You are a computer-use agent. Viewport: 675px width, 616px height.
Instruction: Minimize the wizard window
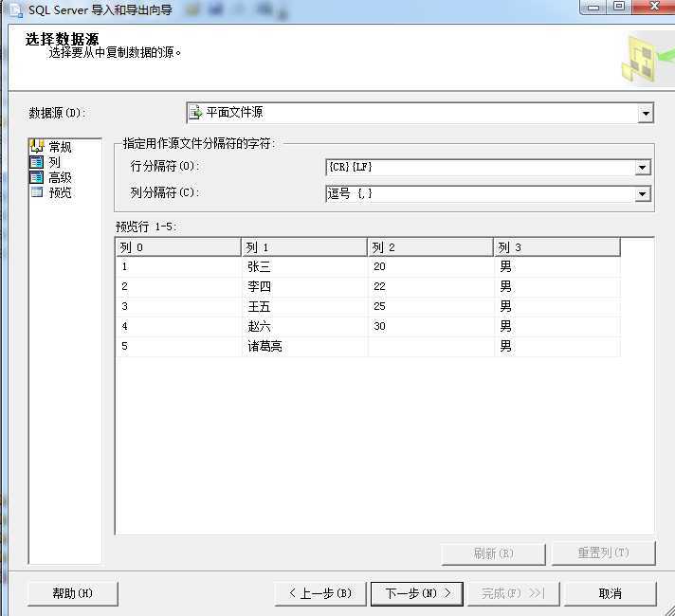point(593,7)
